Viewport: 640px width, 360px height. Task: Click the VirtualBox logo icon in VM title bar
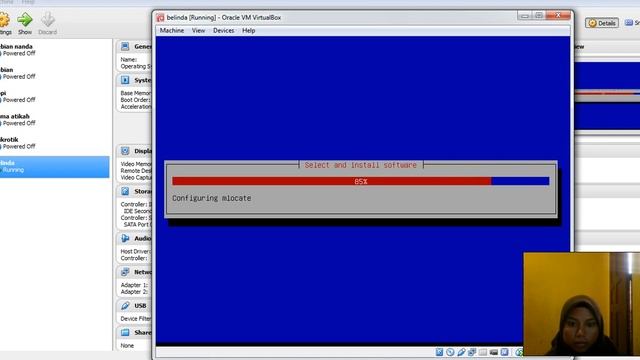click(x=160, y=18)
